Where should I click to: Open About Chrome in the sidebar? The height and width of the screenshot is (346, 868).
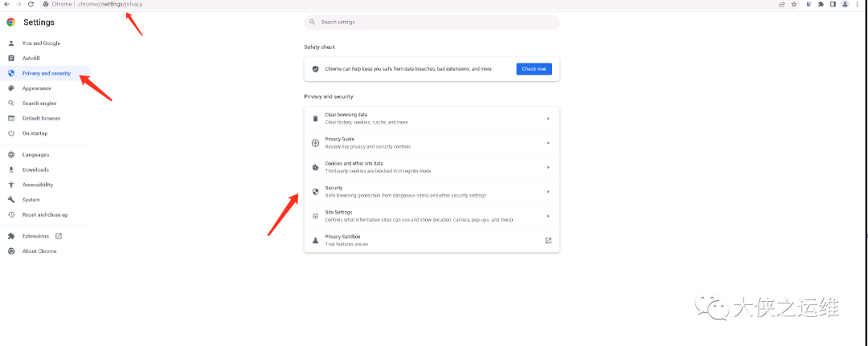coord(39,251)
